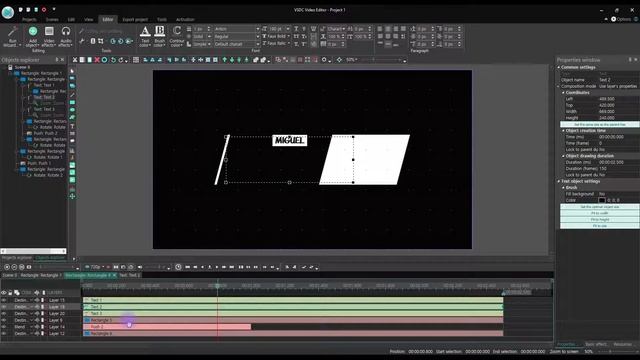The image size is (640, 360).
Task: Click the Brush color black swatch
Action: pos(602,200)
